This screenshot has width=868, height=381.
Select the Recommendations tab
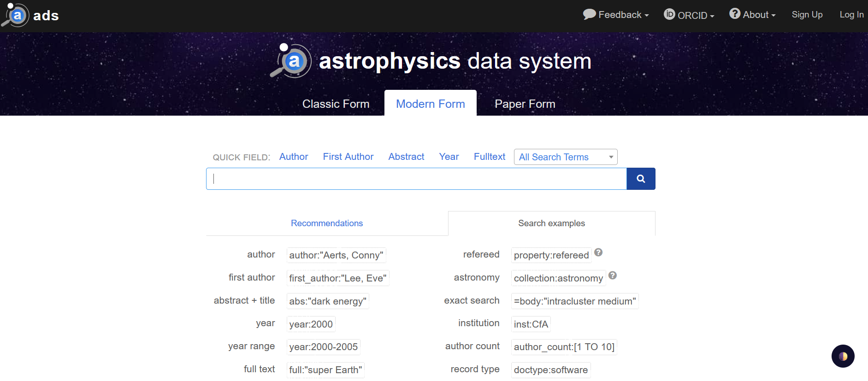point(327,223)
